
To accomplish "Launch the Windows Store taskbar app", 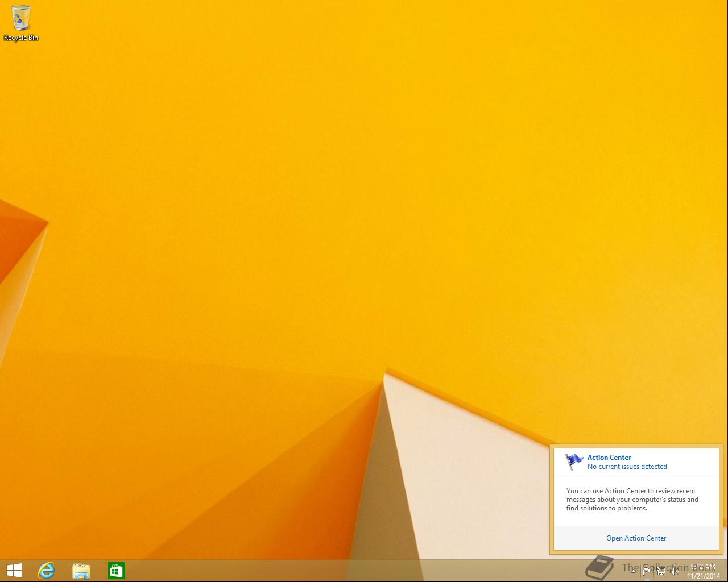I will tap(116, 570).
